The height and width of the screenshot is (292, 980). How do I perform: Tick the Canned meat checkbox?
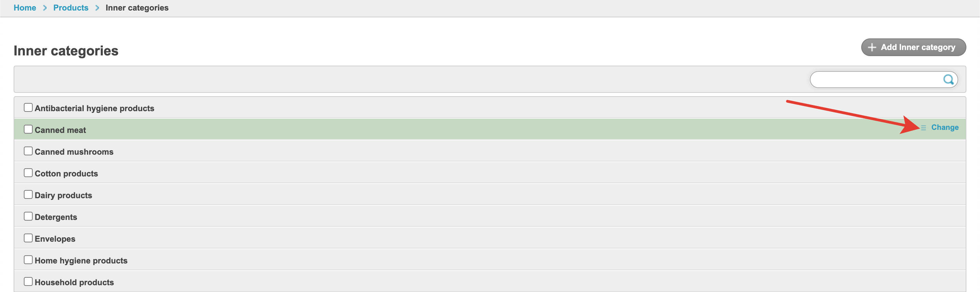click(x=28, y=129)
